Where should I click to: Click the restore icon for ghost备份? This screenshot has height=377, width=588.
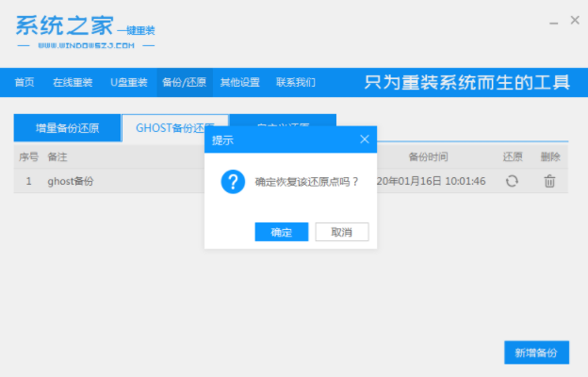point(512,181)
